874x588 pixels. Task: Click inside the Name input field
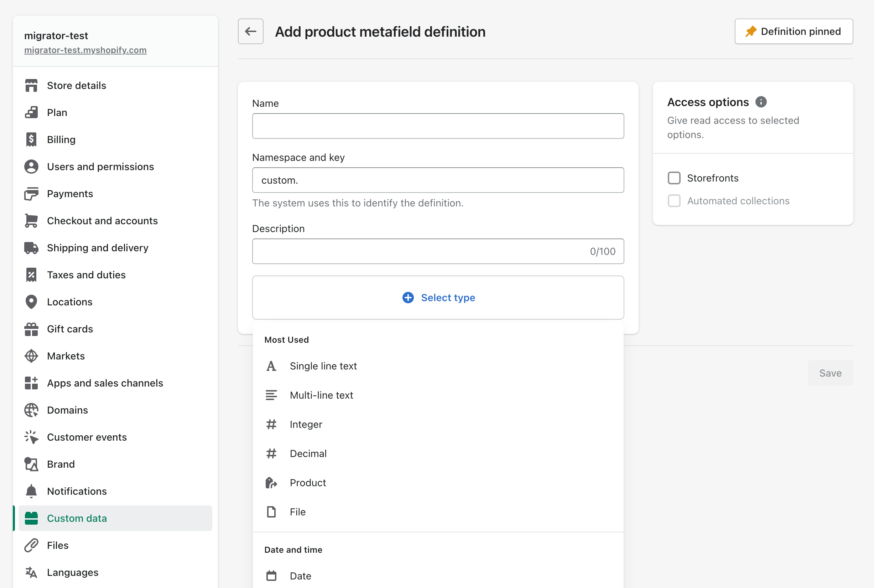click(x=438, y=126)
